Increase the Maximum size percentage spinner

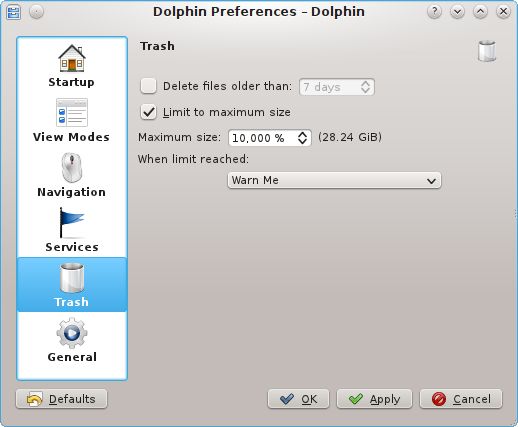(x=302, y=134)
